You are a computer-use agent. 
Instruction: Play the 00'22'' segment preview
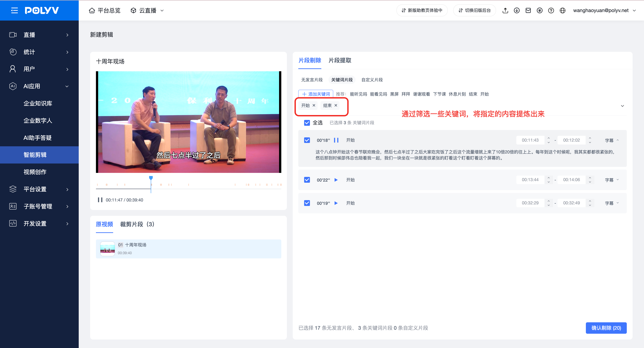point(336,180)
